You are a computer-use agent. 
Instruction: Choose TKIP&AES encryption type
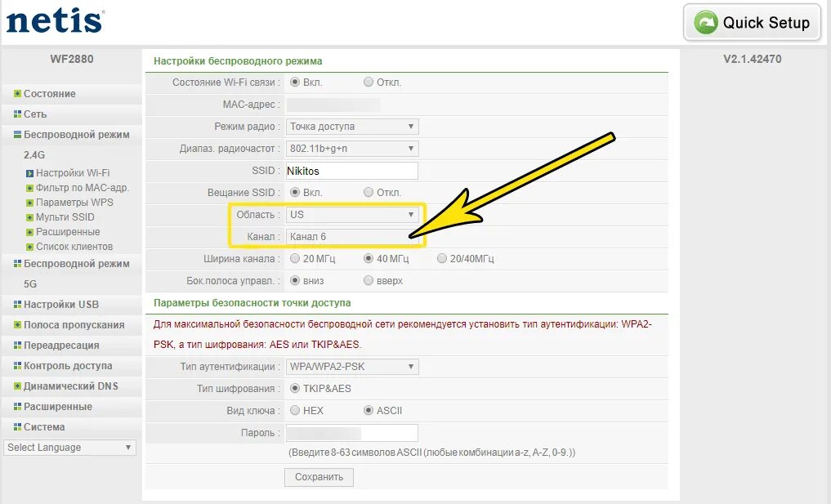pyautogui.click(x=295, y=389)
